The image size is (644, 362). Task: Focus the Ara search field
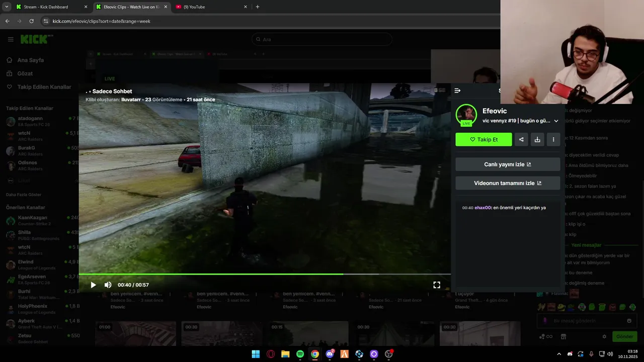click(322, 39)
